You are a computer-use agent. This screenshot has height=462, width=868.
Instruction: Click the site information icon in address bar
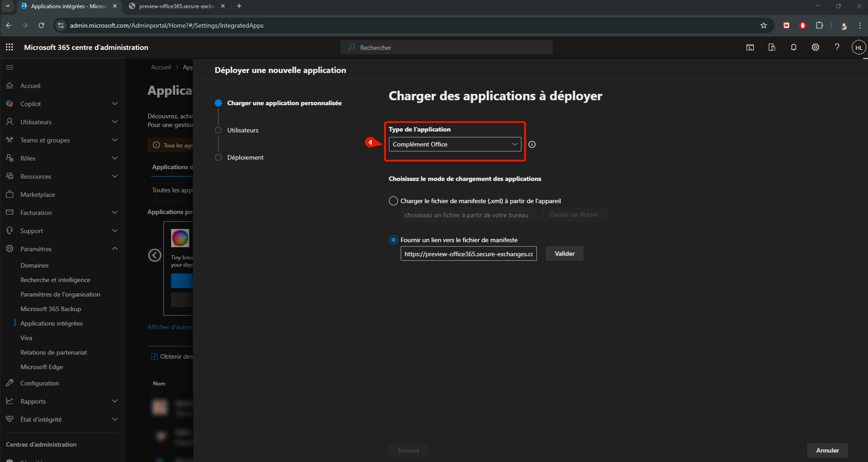[x=60, y=25]
